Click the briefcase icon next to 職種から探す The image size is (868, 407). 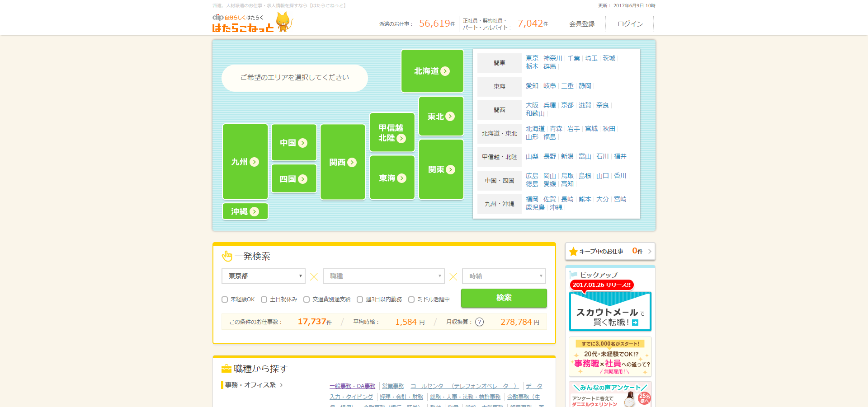(x=226, y=369)
